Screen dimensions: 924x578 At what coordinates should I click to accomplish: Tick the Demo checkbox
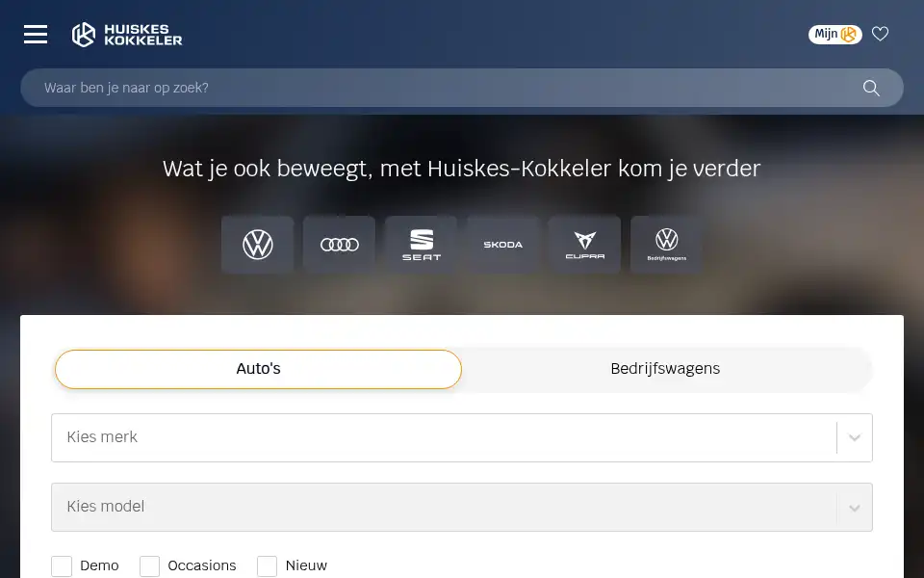pos(62,566)
